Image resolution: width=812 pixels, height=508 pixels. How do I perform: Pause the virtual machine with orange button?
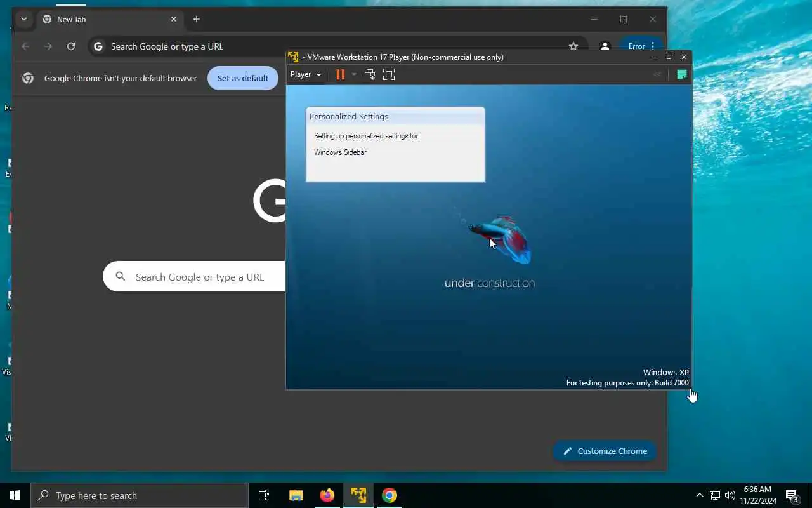point(341,74)
